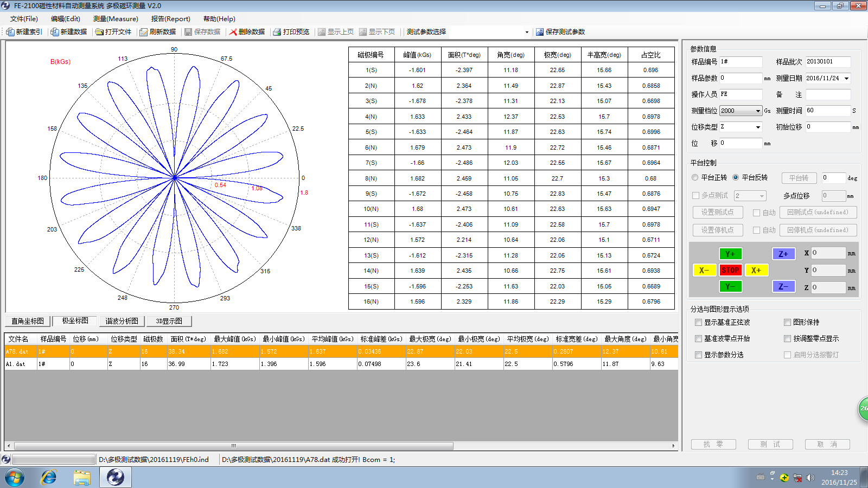Select 平台正转 radio button
This screenshot has height=488, width=868.
point(695,177)
